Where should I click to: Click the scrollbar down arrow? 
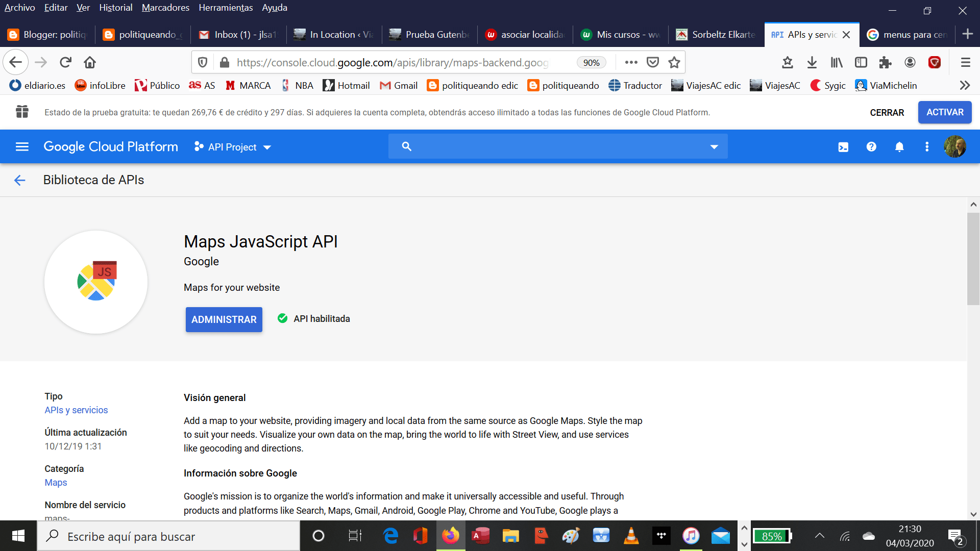point(973,514)
